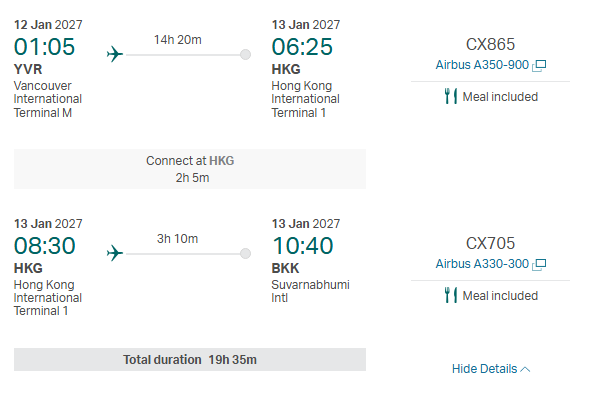Open the Airbus A330-300 aircraft link
The height and width of the screenshot is (394, 610).
tap(482, 264)
